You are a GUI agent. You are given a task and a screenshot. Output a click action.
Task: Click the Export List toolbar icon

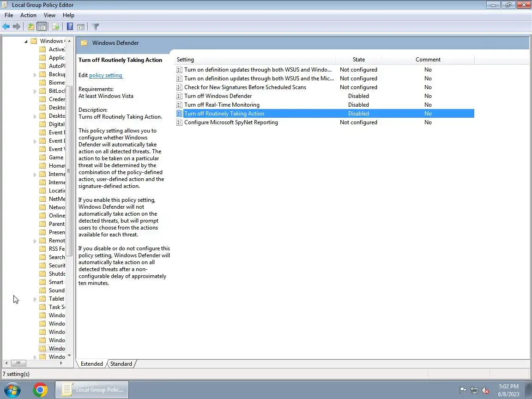(55, 26)
